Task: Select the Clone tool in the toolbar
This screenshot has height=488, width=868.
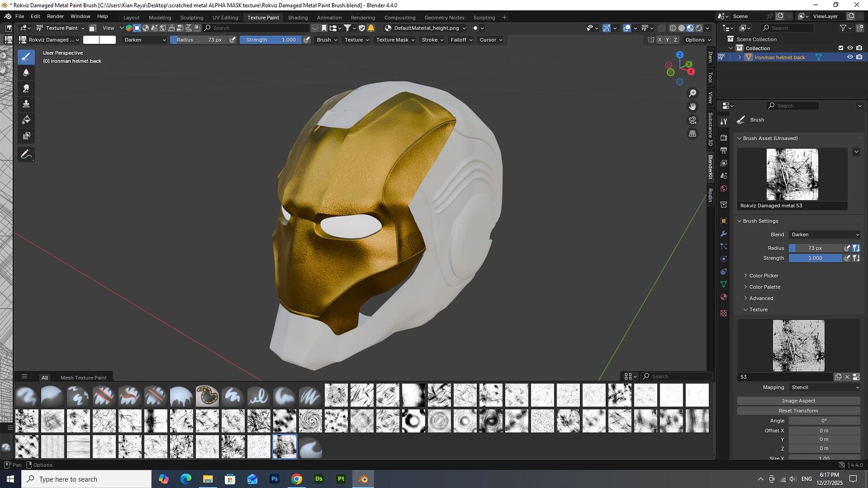Action: (x=26, y=104)
